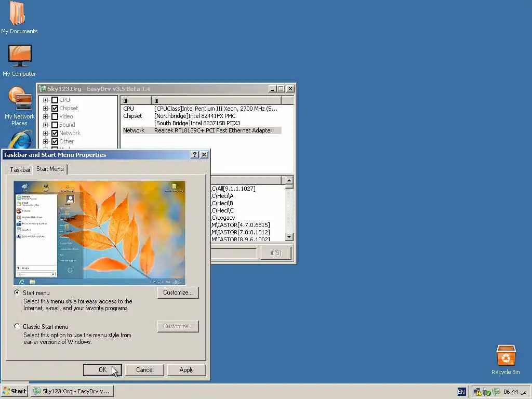
Task: Expand the Sound tree node
Action: [x=46, y=125]
